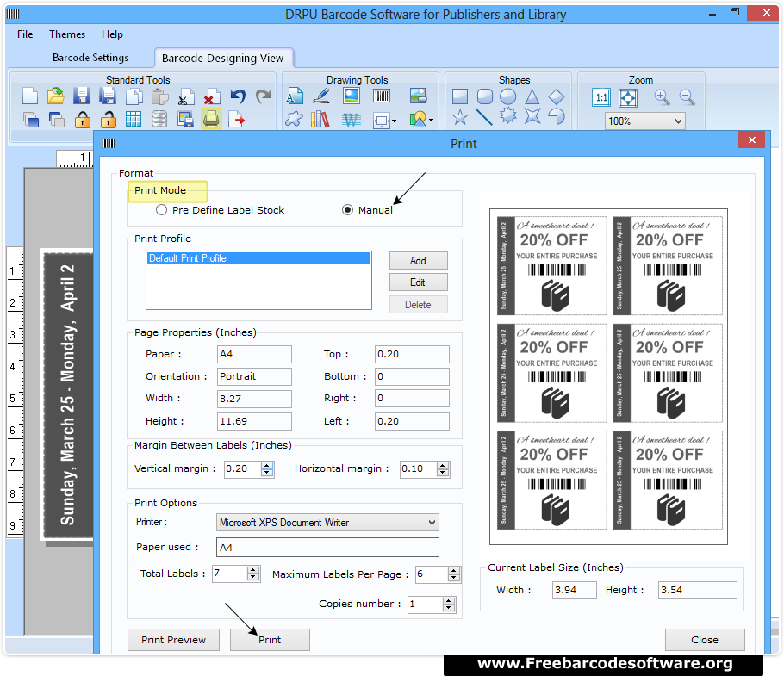Unlock the object with the open padlock icon
Screen dimensions: 784x676
[x=108, y=120]
